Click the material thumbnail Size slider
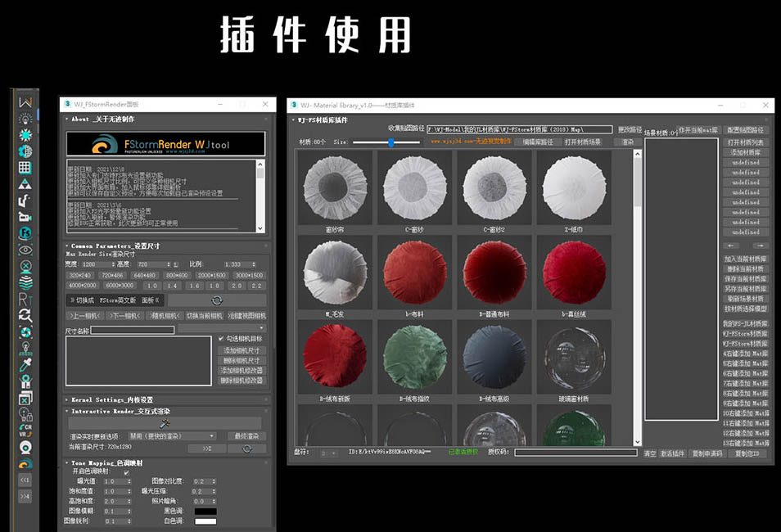Image resolution: width=781 pixels, height=532 pixels. click(x=391, y=142)
